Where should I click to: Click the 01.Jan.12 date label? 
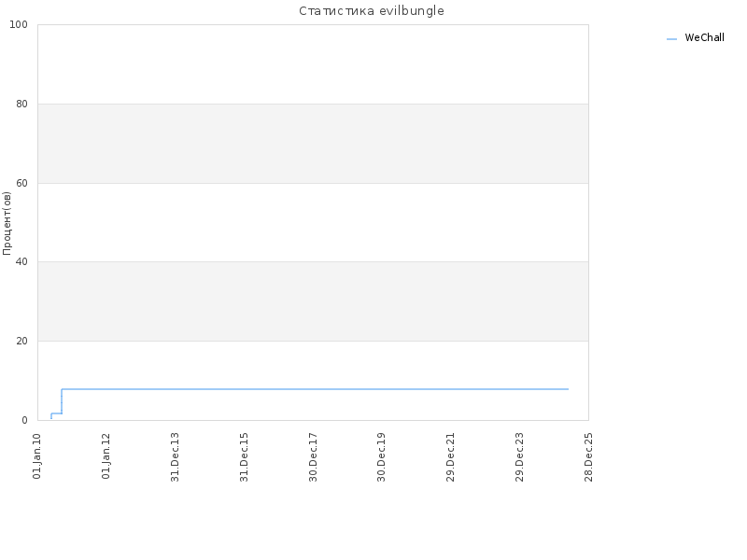click(106, 455)
